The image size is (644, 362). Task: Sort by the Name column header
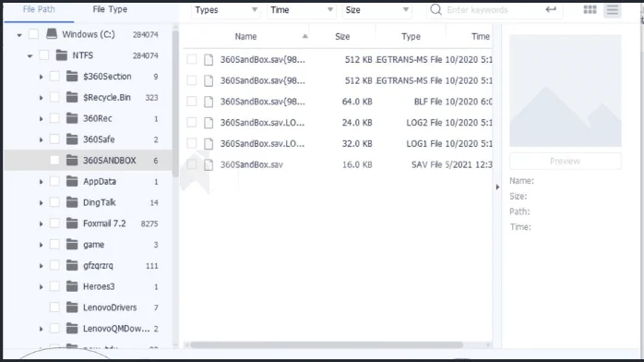click(245, 37)
